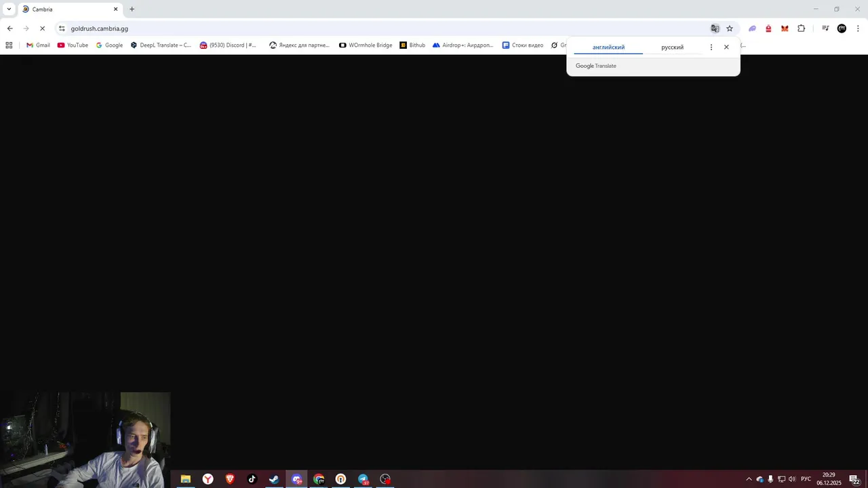868x488 pixels.
Task: Open the red extension icon beside MetaMask
Action: (x=768, y=28)
